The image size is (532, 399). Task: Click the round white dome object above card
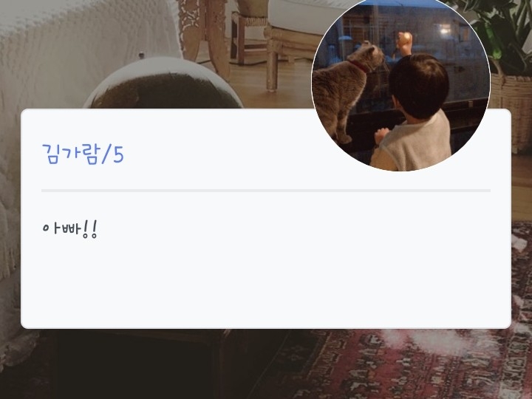coord(163,83)
